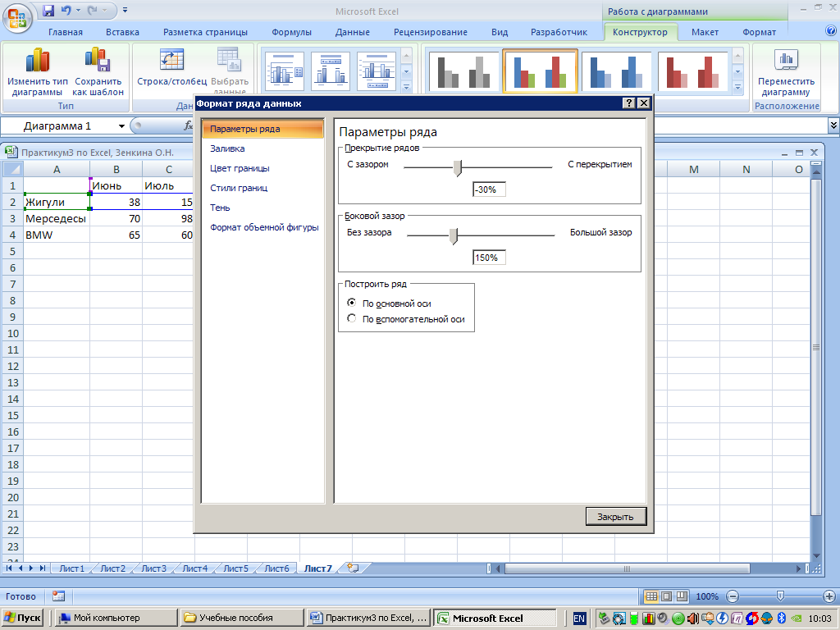Open the Вставка ribbon tab
Viewport: 840px width, 630px height.
click(122, 32)
